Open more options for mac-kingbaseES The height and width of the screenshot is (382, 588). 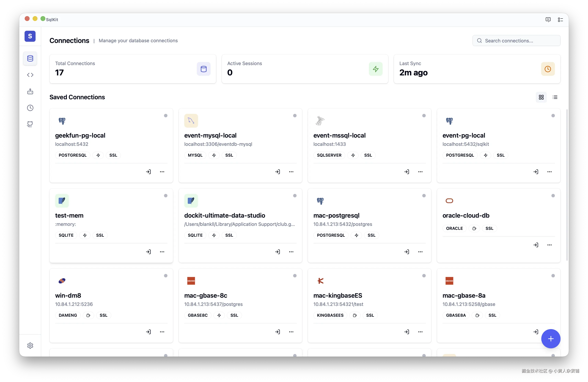click(x=420, y=332)
